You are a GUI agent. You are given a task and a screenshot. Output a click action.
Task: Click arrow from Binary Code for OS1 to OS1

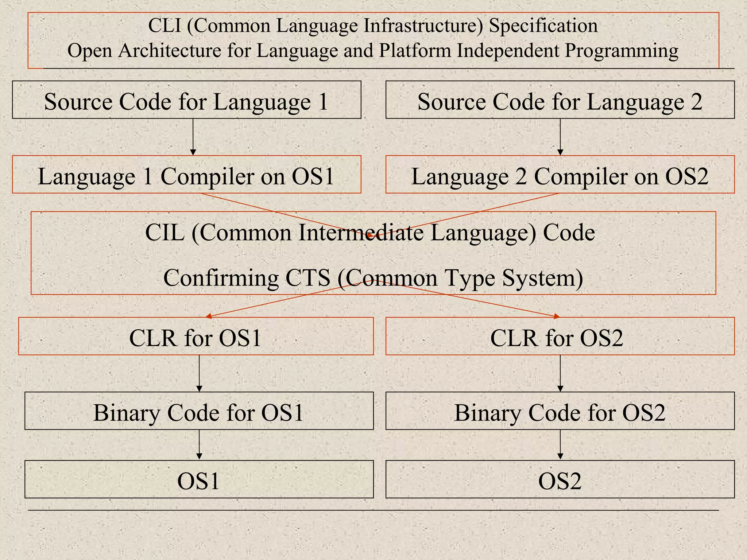(199, 444)
